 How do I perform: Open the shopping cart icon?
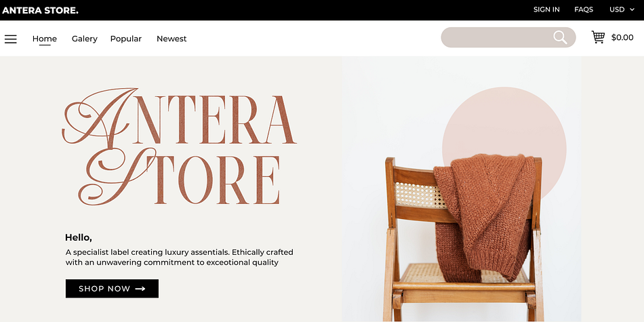point(598,37)
